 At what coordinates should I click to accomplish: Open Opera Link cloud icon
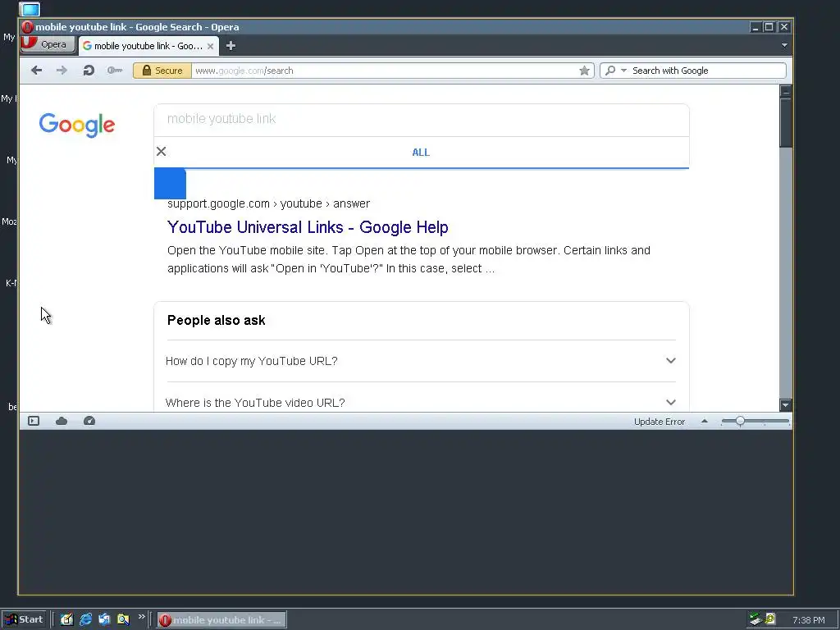coord(62,421)
